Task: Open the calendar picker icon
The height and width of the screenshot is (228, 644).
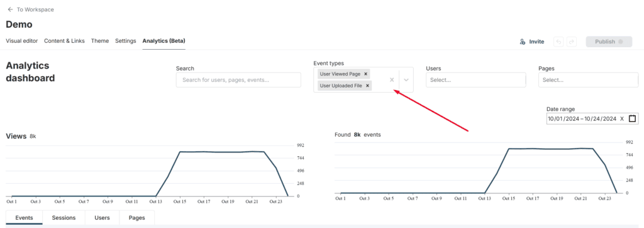Action: point(633,118)
